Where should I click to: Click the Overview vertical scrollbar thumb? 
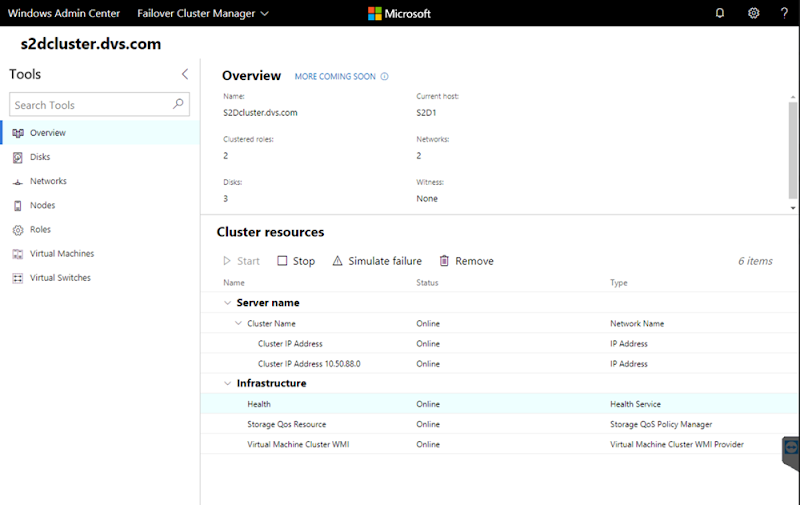[792, 149]
